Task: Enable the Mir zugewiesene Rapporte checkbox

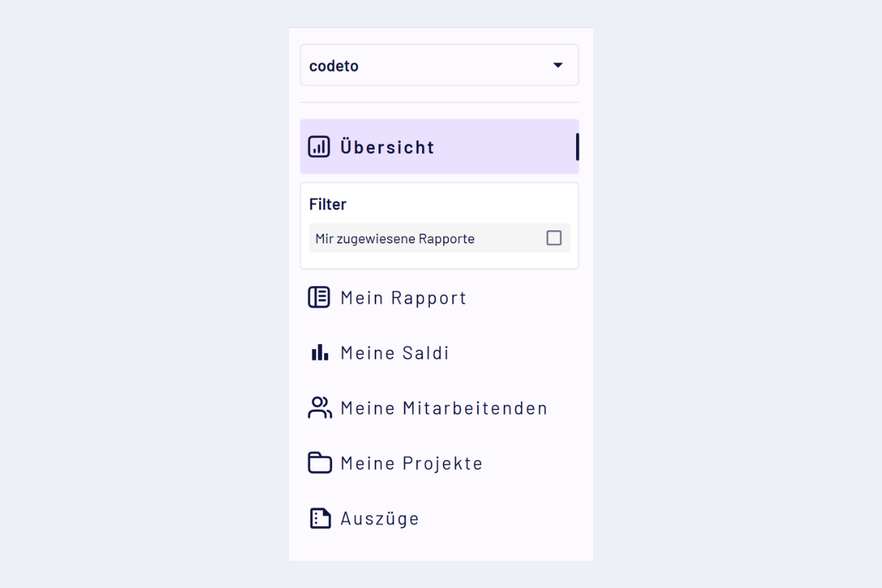Action: coord(554,238)
